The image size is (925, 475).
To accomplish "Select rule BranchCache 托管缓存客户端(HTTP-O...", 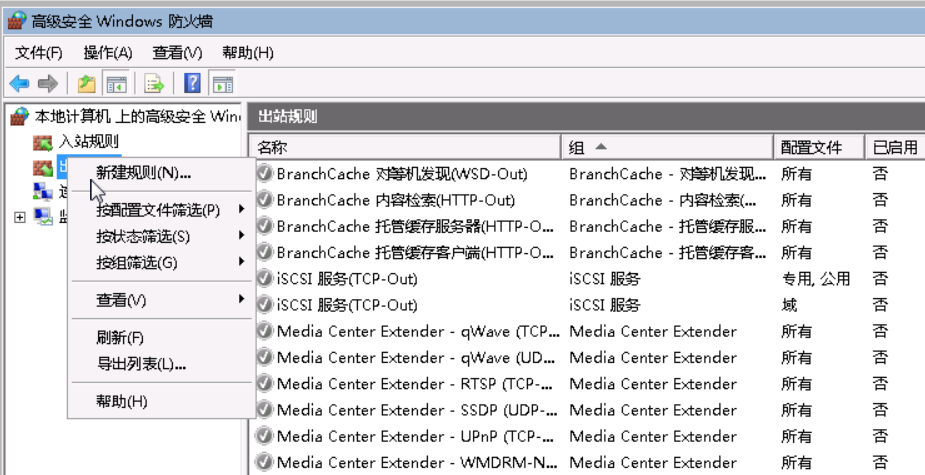I will (415, 252).
